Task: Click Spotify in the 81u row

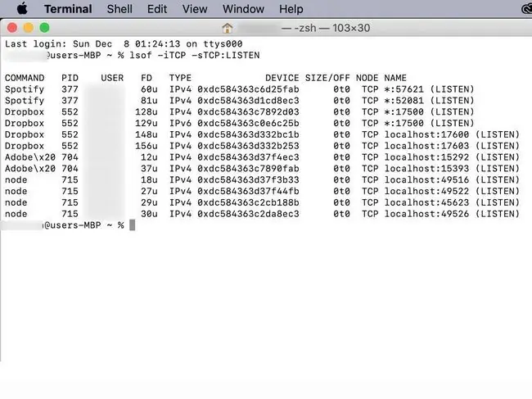Action: click(25, 101)
